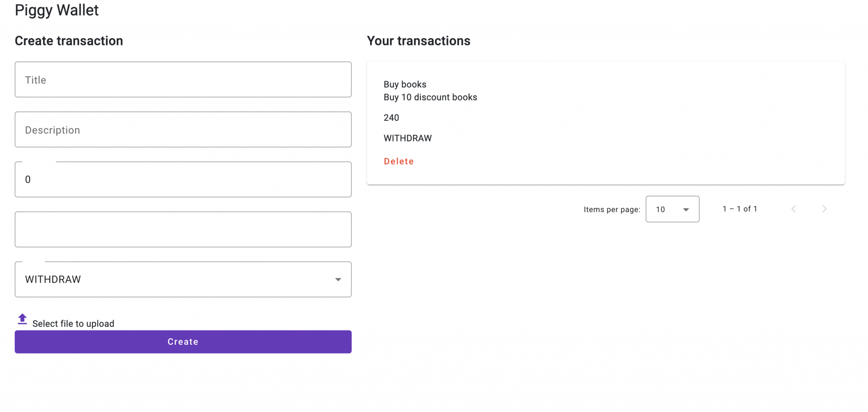
Task: Click the Buy books transaction title
Action: coord(405,84)
